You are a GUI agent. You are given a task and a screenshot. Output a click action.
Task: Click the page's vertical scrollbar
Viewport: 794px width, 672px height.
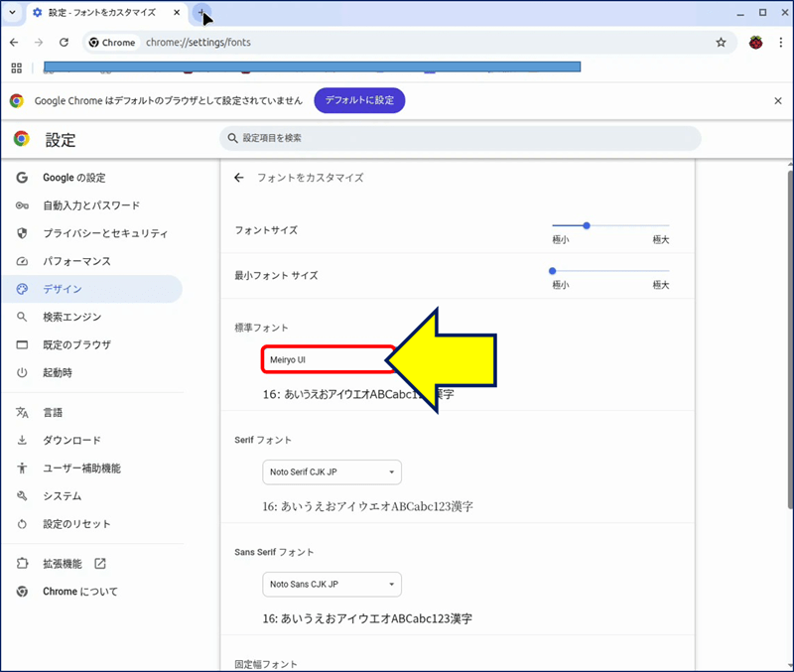(790, 339)
